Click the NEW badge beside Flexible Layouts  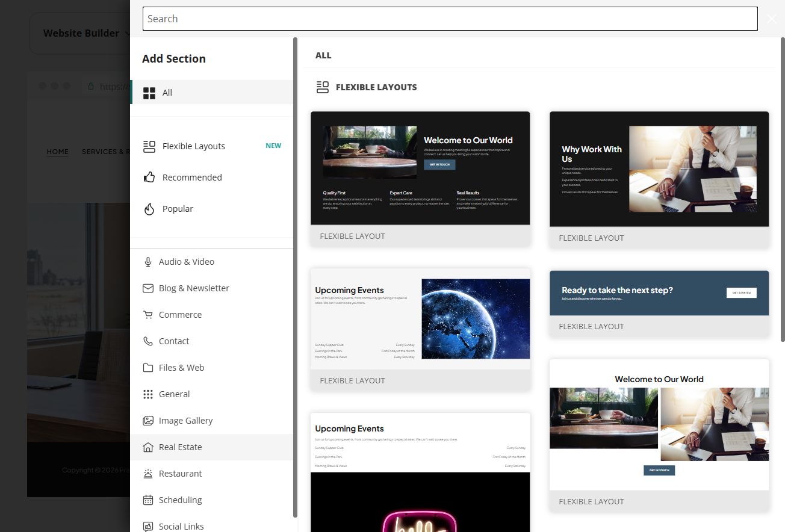tap(273, 146)
